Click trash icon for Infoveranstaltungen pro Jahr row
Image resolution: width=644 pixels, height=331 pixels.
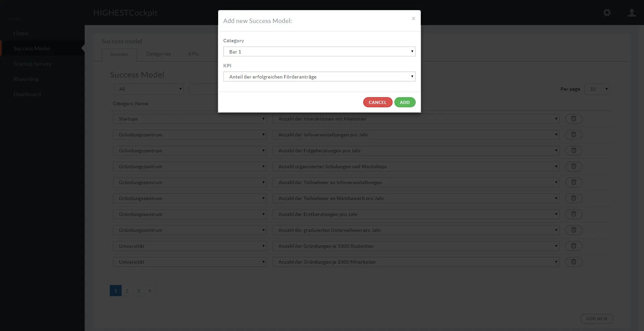click(x=574, y=135)
